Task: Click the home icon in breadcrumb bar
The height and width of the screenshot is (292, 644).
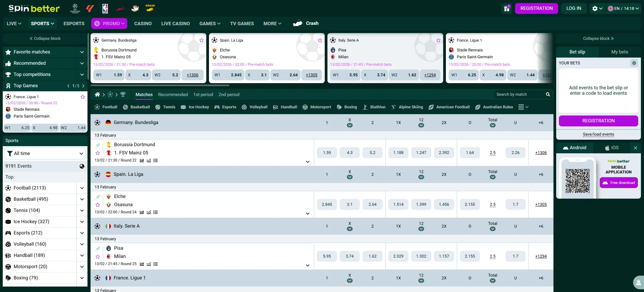Action: [x=97, y=94]
